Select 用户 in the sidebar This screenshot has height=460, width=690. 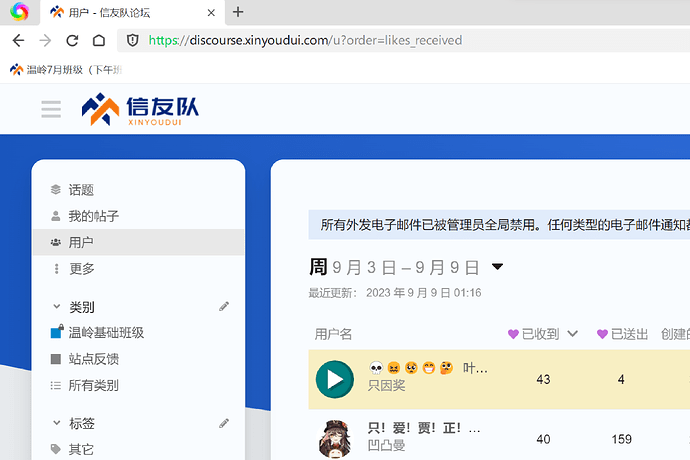pyautogui.click(x=138, y=242)
